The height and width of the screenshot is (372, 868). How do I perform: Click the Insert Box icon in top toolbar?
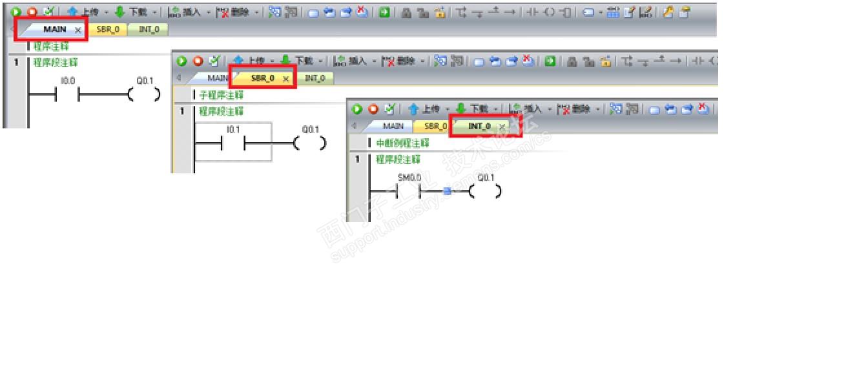tap(565, 12)
